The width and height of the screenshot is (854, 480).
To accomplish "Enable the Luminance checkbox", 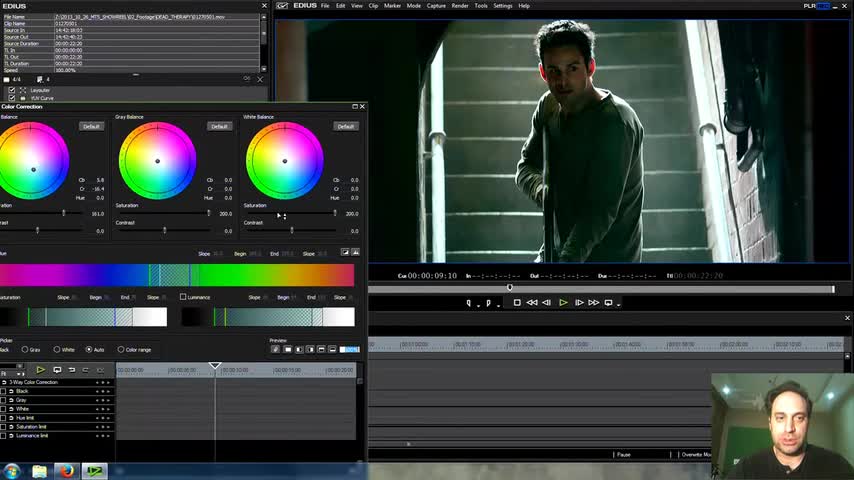I will coord(183,297).
